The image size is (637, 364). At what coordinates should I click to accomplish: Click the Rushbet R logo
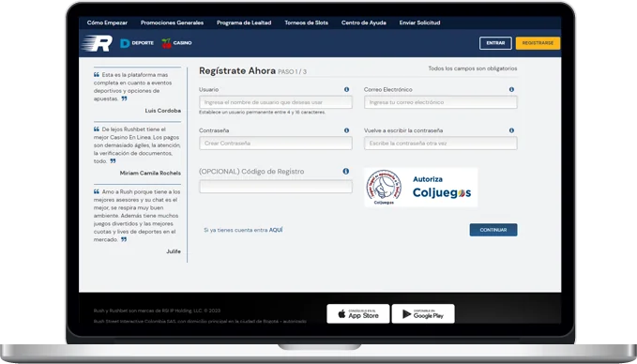click(x=97, y=43)
